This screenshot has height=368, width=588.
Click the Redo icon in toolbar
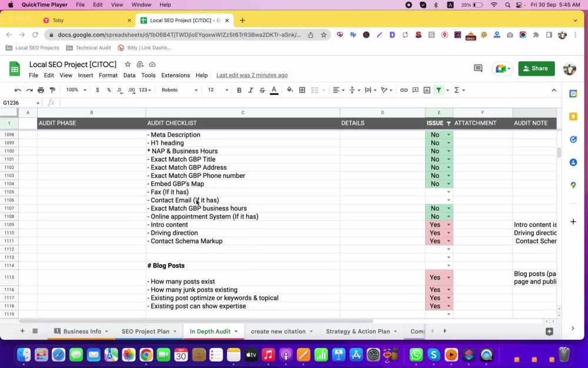coord(29,90)
